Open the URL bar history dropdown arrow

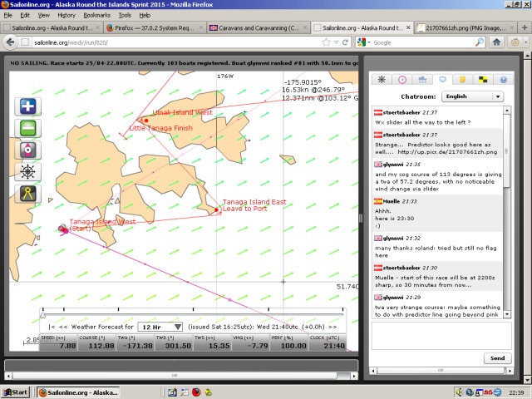coord(336,42)
